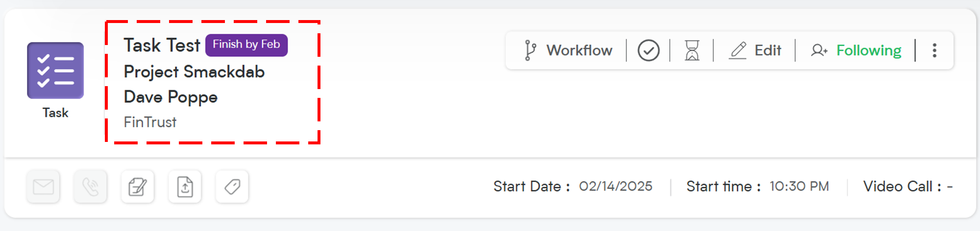This screenshot has width=980, height=231.
Task: Upload a file using the document upload icon
Action: click(185, 186)
